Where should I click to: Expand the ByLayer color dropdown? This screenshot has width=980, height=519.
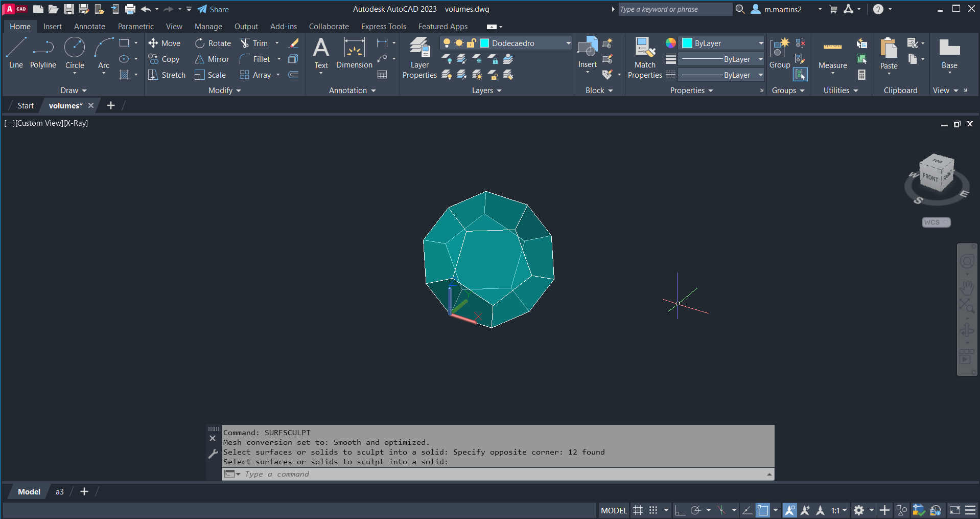761,43
